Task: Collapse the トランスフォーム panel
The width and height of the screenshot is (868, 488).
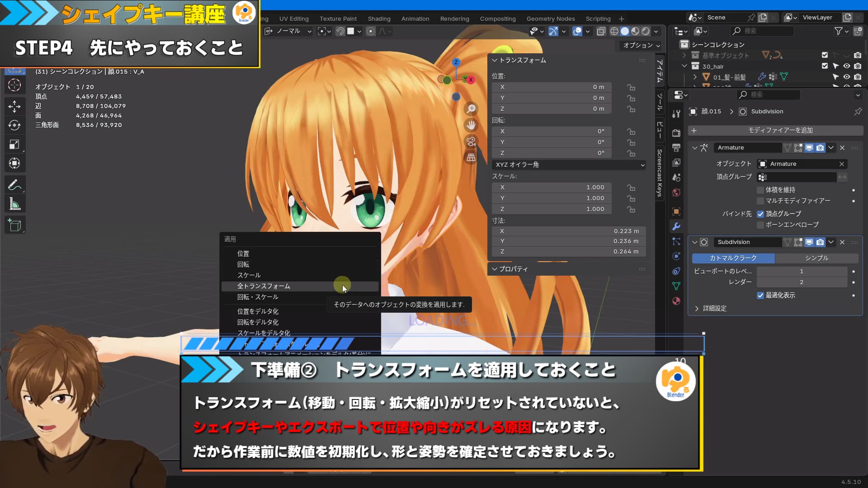Action: [x=495, y=60]
